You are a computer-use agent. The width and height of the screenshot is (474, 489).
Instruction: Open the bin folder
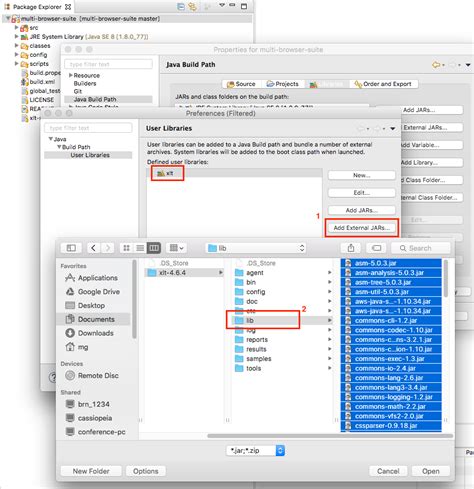[251, 282]
